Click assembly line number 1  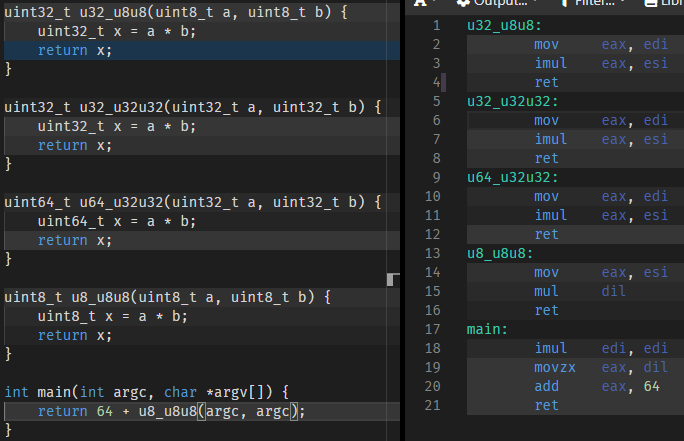tap(437, 26)
